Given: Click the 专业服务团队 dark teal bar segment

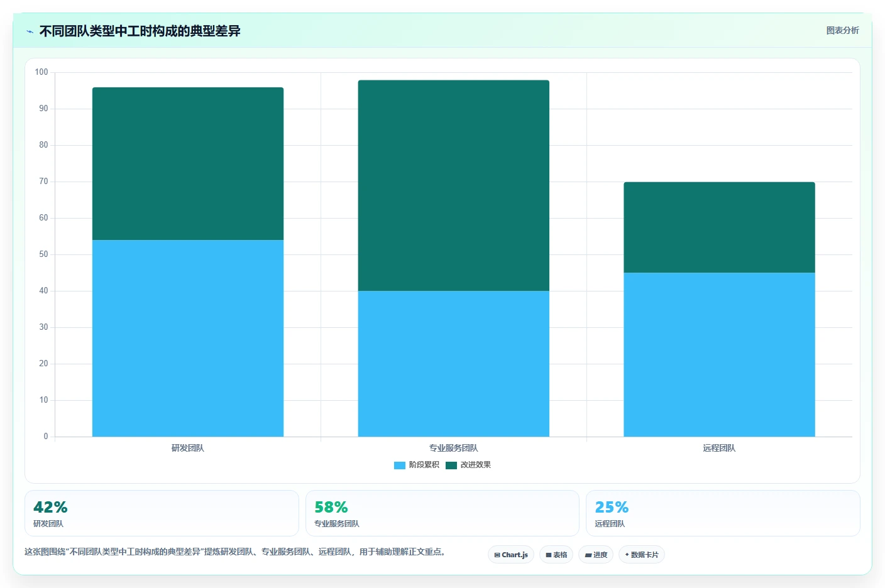Looking at the screenshot, I should (454, 185).
